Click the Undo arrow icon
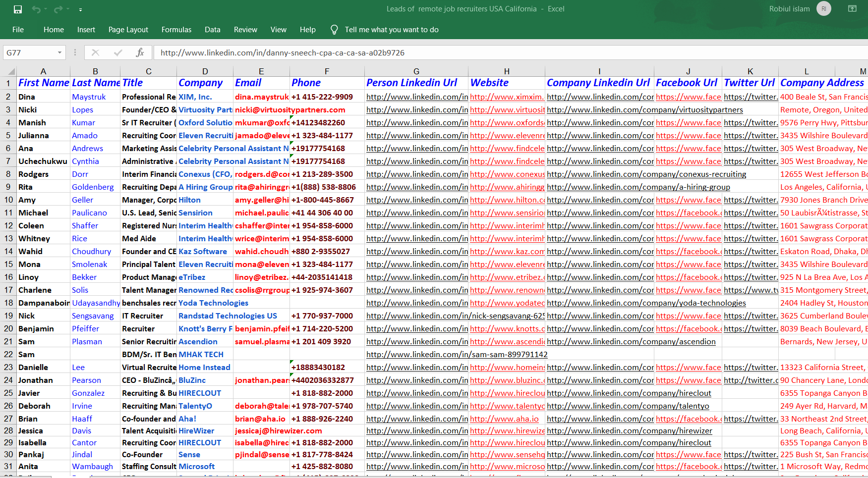Viewport: 868px width, 478px height. tap(36, 9)
